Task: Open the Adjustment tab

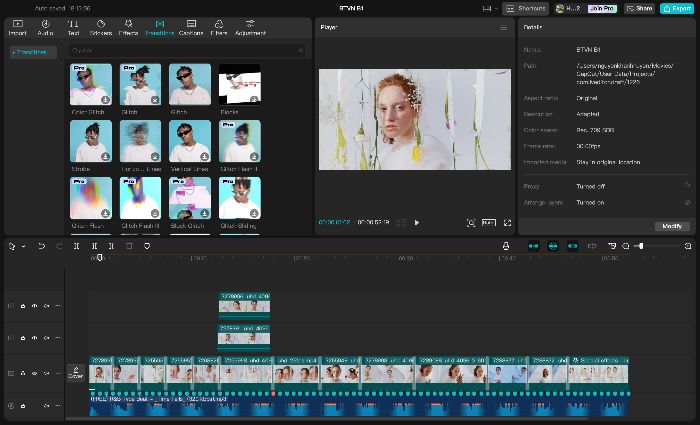Action: 250,28
